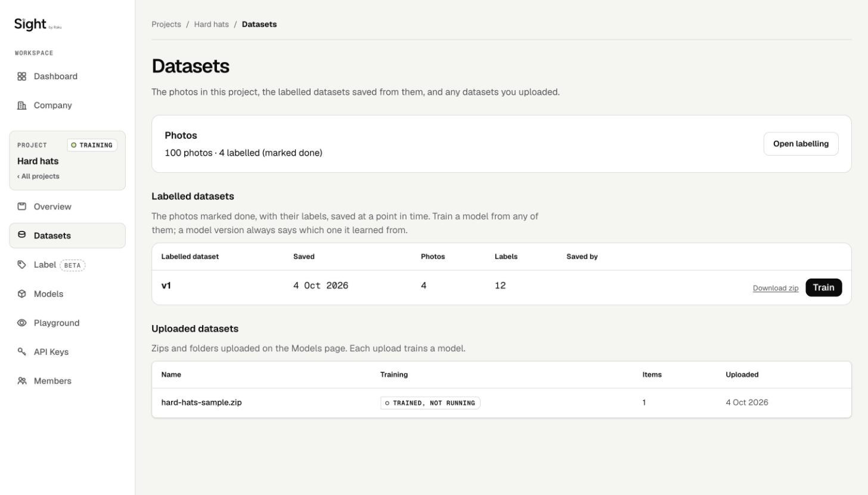This screenshot has height=495, width=868.
Task: Open the Models section
Action: point(67,294)
